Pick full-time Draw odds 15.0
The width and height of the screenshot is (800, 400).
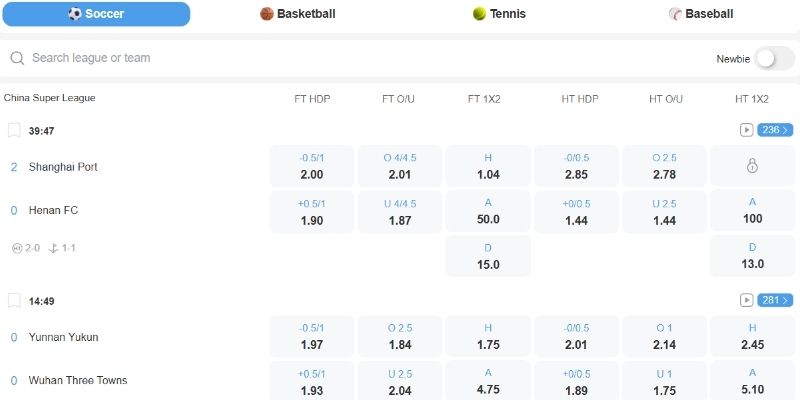[488, 256]
